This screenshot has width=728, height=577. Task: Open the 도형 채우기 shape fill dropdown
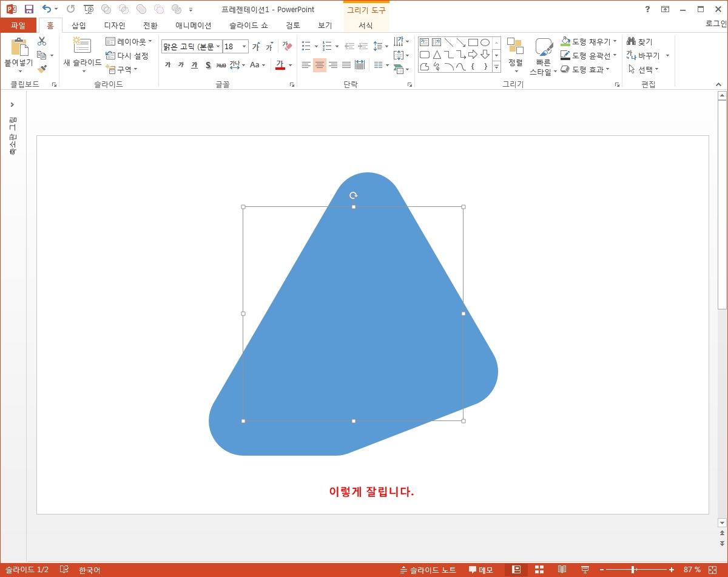(x=588, y=41)
